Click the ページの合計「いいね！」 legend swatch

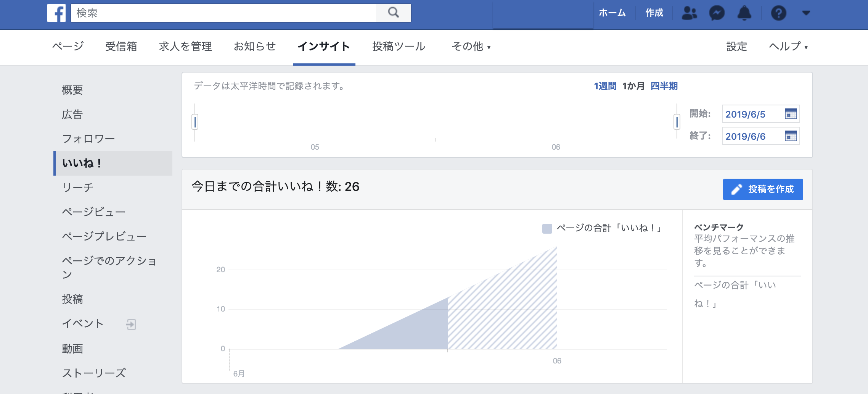(x=547, y=228)
